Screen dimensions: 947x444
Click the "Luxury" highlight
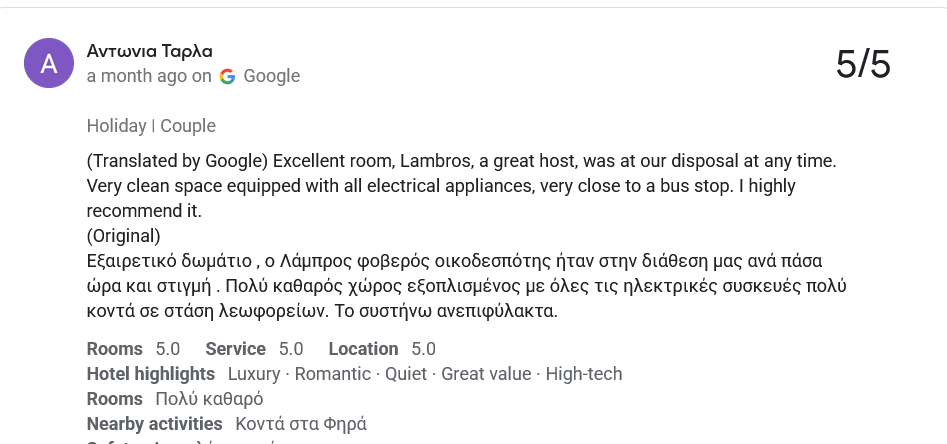click(x=254, y=374)
